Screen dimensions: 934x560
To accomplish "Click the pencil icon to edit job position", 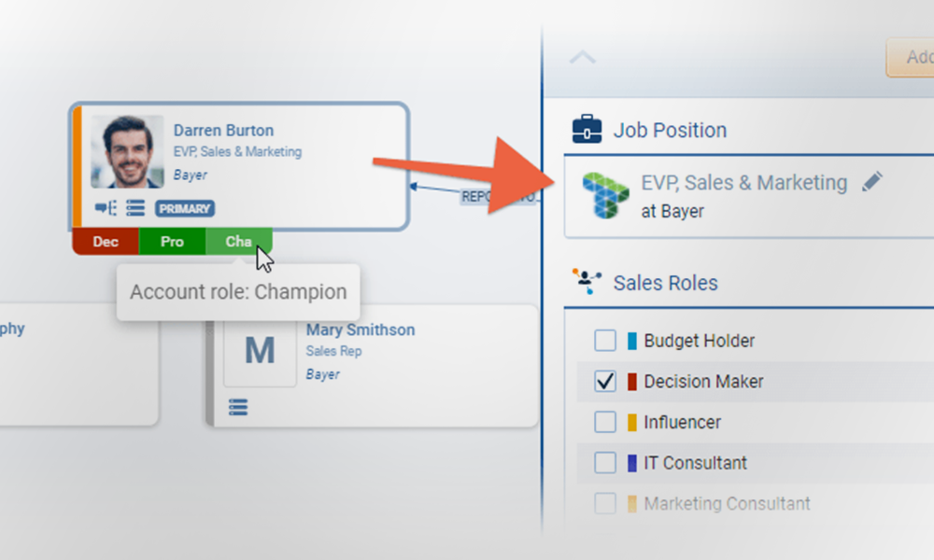I will pyautogui.click(x=871, y=182).
